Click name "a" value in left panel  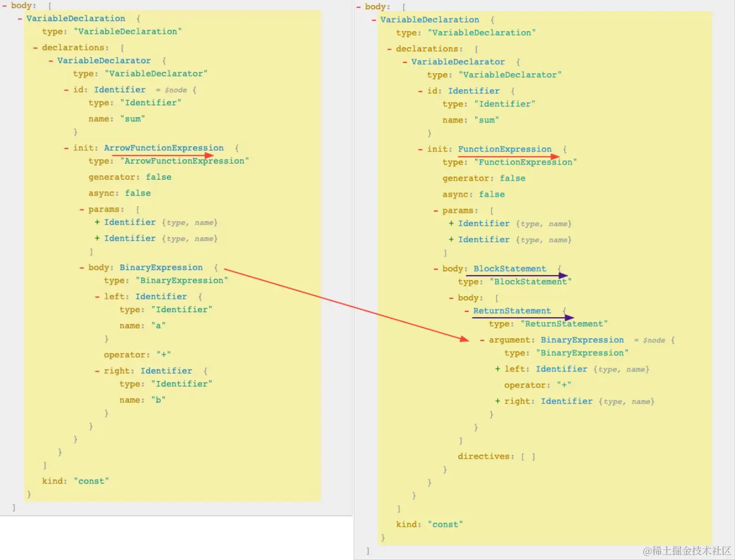[159, 326]
